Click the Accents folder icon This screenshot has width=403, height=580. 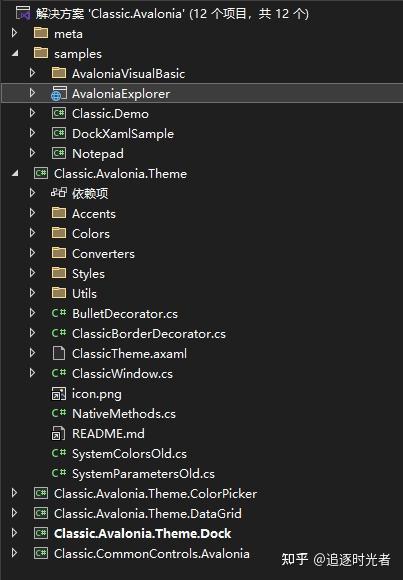(x=59, y=213)
